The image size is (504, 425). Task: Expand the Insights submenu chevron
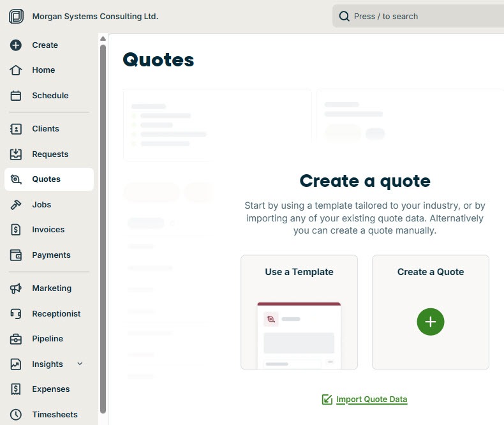(80, 364)
